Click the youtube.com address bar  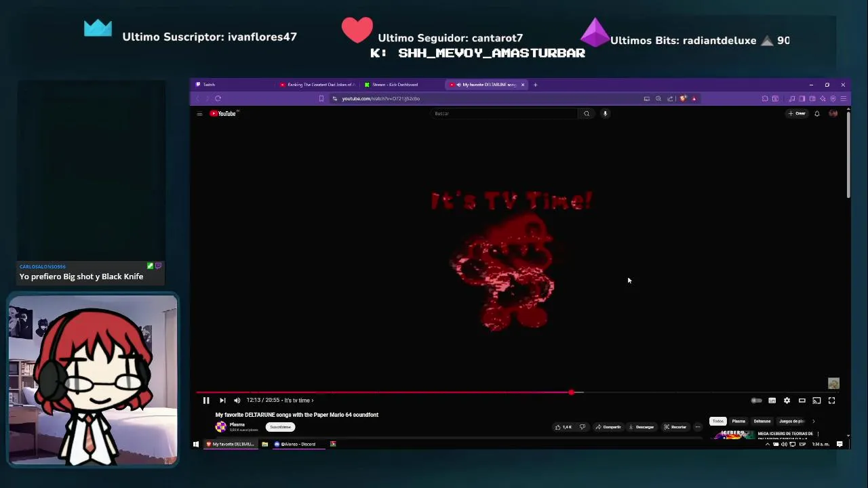tap(485, 99)
